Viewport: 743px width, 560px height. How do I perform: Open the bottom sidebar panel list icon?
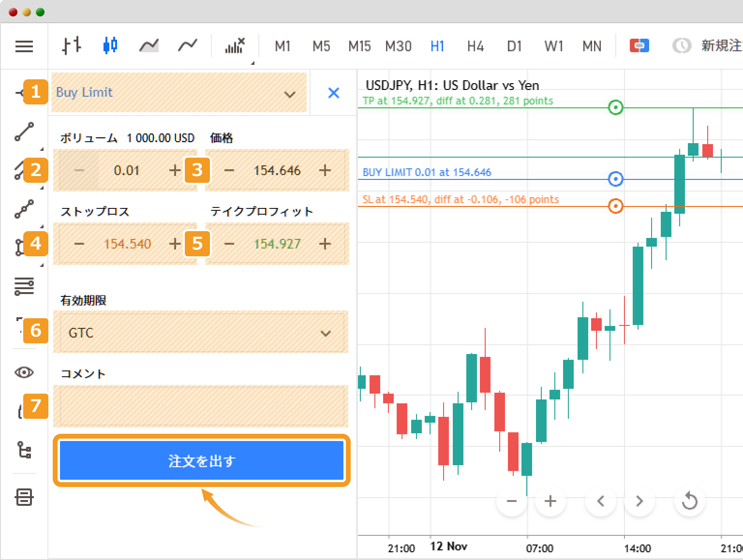pyautogui.click(x=24, y=497)
